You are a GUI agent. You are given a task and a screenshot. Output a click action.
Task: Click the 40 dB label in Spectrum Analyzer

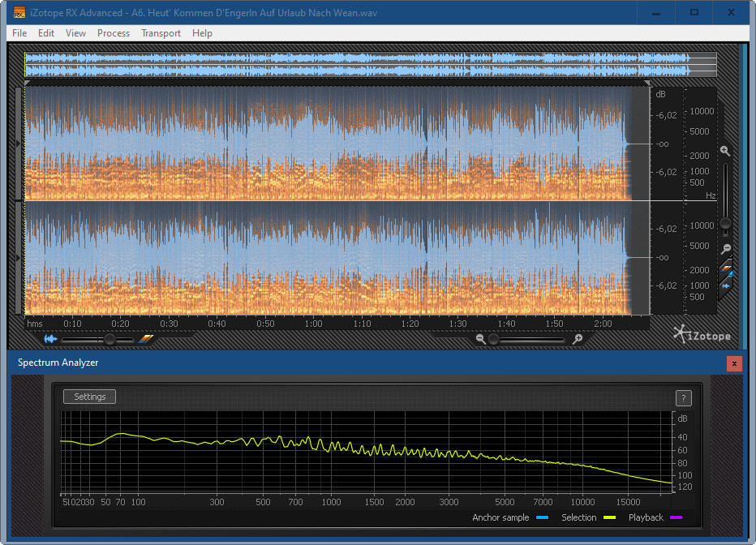tap(682, 438)
